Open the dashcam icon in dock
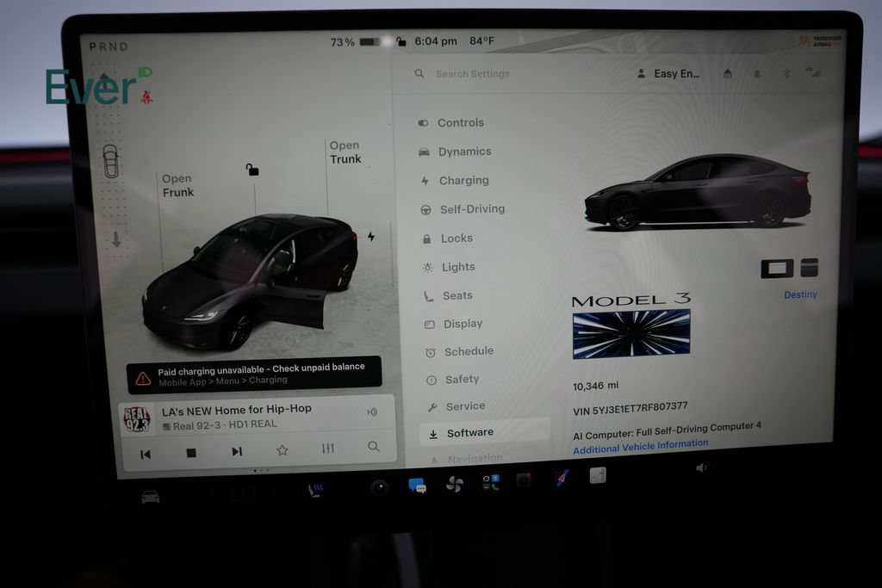 click(525, 480)
